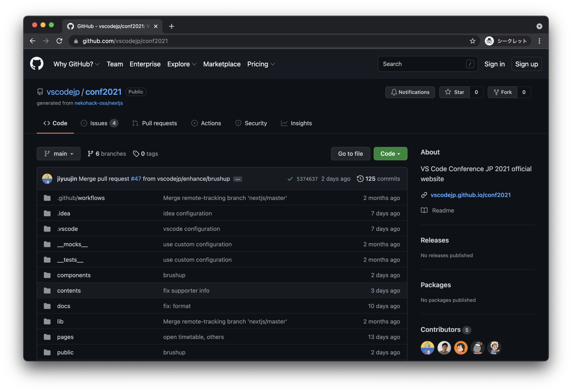This screenshot has width=572, height=392.
Task: Toggle Notifications for this repository
Action: point(410,92)
